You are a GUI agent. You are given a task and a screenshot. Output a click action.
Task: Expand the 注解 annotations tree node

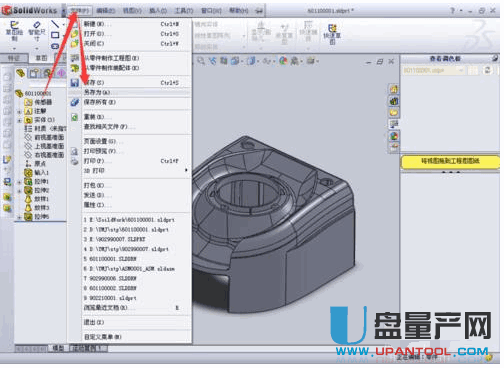(19, 111)
